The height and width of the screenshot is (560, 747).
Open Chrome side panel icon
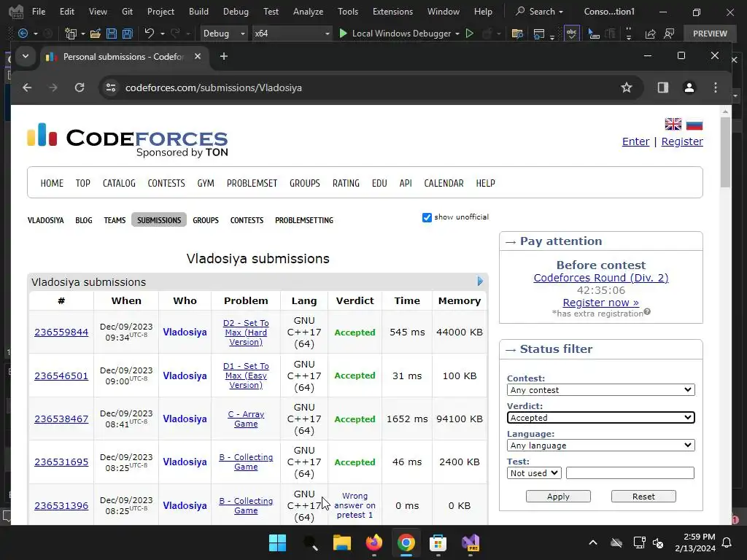pos(662,87)
